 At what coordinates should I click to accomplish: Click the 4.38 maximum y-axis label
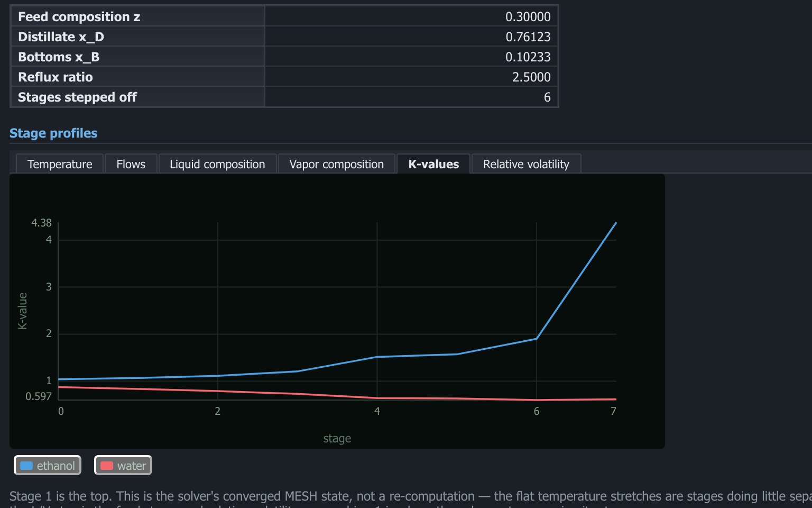(x=41, y=223)
